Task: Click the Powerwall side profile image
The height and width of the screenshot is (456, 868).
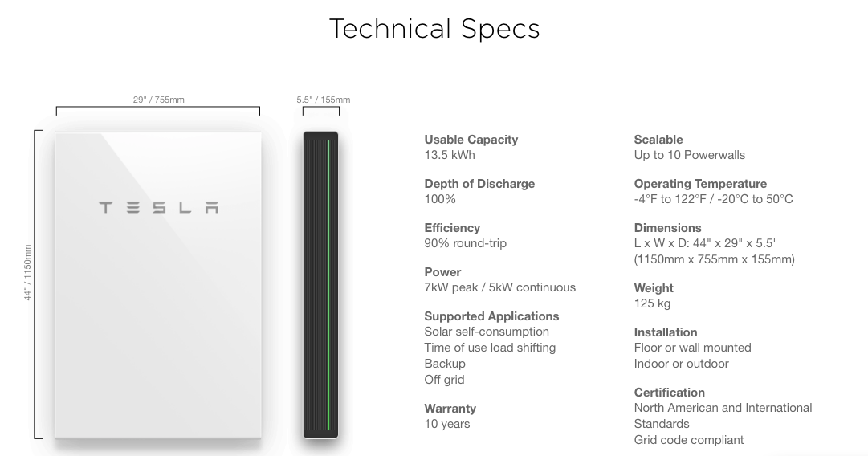Action: pyautogui.click(x=320, y=285)
